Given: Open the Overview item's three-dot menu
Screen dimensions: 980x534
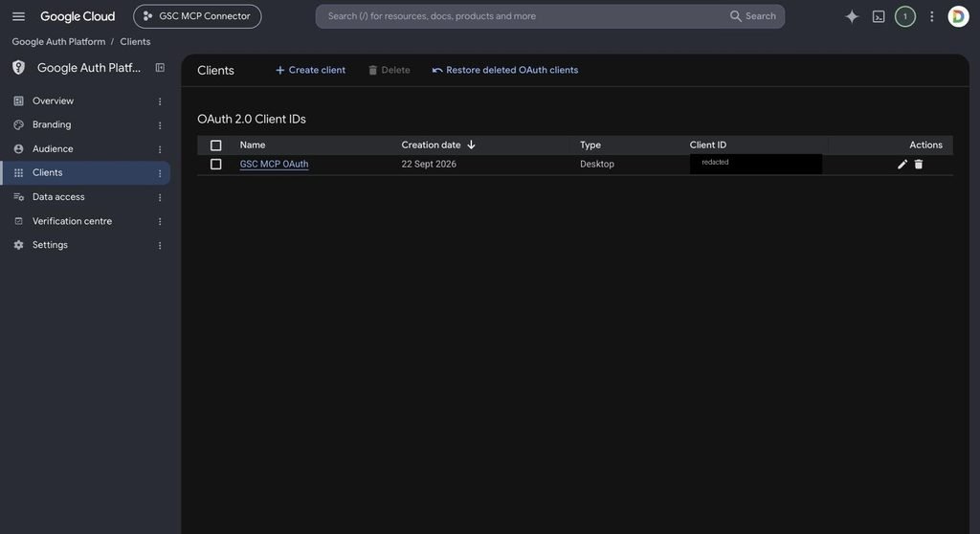Looking at the screenshot, I should [x=160, y=101].
